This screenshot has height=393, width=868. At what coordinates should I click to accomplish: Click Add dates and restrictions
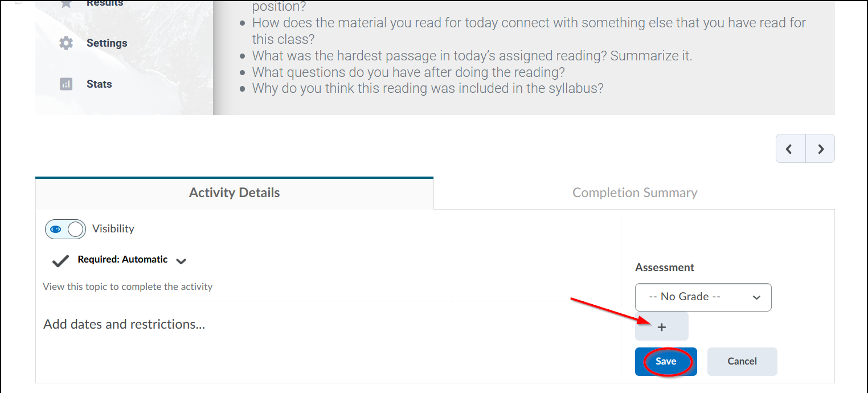pos(124,325)
